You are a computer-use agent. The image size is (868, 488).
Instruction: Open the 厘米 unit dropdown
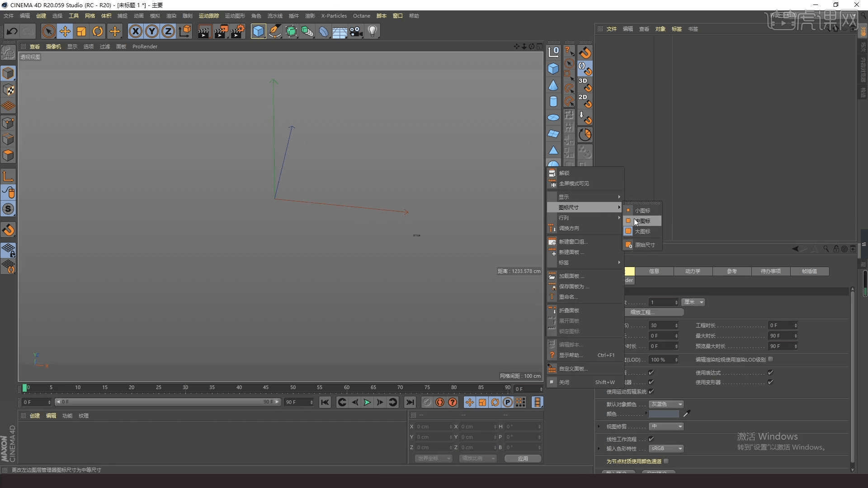tap(693, 302)
